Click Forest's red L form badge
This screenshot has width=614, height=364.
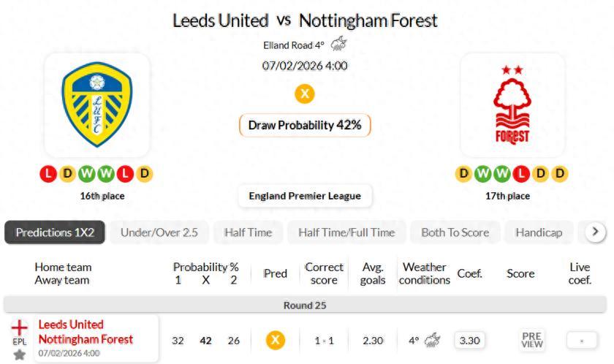coord(521,174)
